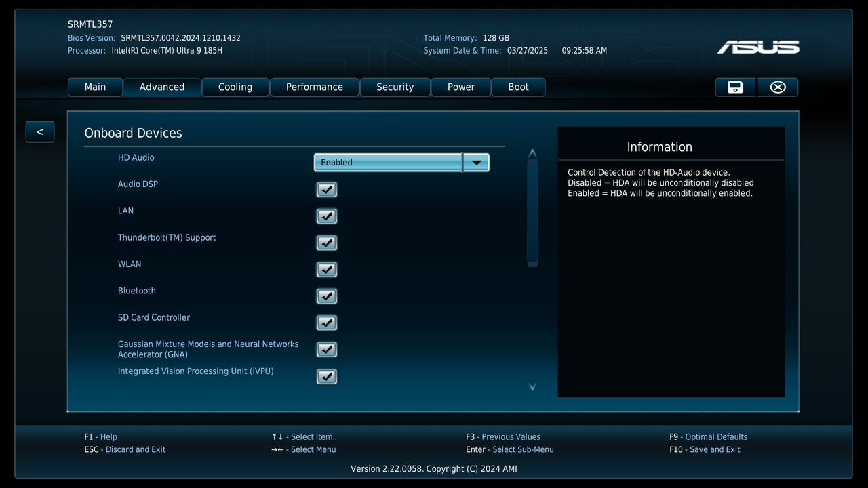Image resolution: width=868 pixels, height=488 pixels.
Task: Click the Select Menu arrows hint
Action: click(x=304, y=450)
